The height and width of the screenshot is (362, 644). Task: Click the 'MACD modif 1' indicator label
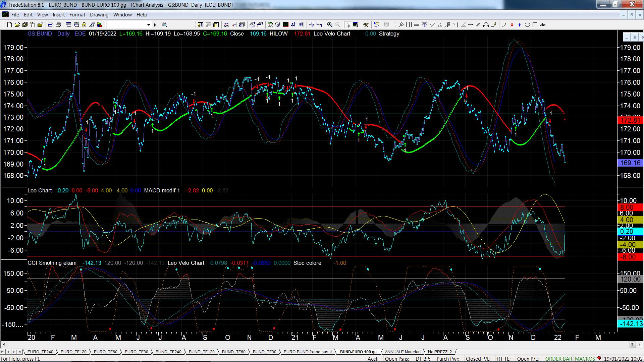[x=162, y=190]
